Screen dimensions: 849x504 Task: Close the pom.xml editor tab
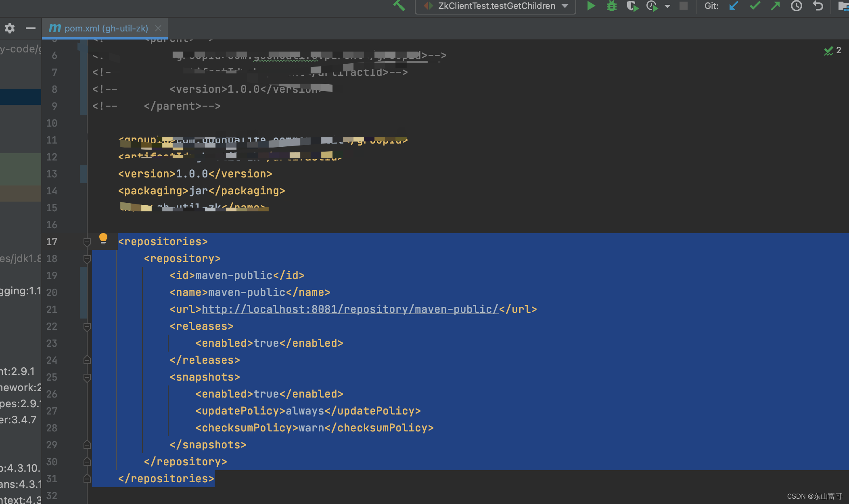coord(158,28)
